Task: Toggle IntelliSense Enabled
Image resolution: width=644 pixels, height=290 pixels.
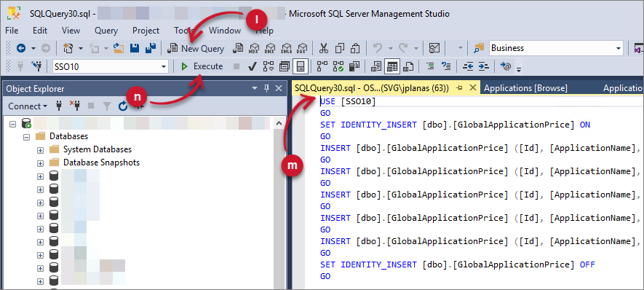Action: [301, 66]
